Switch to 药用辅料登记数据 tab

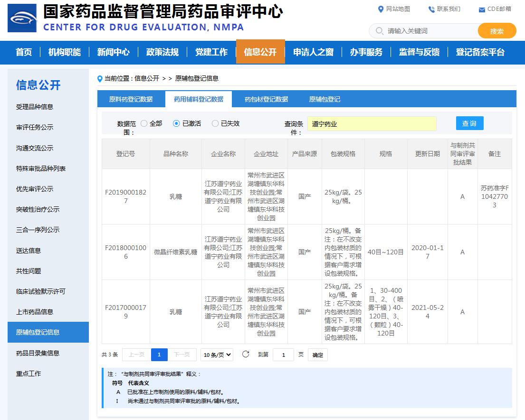click(x=199, y=99)
